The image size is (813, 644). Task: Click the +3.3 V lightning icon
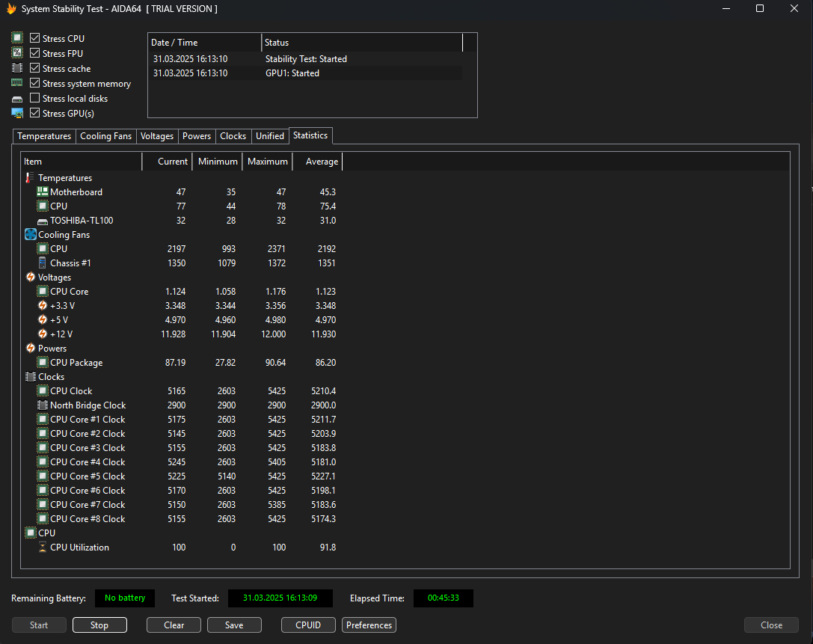[x=43, y=305]
